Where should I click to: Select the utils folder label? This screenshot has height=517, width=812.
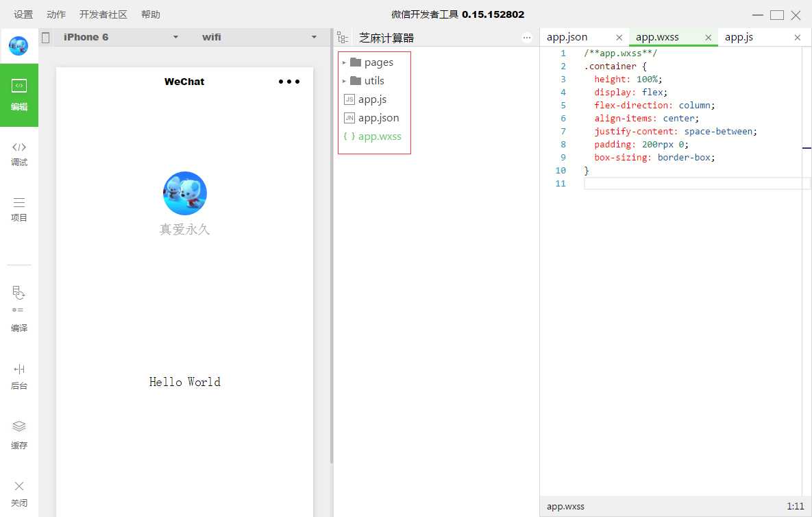coord(374,81)
